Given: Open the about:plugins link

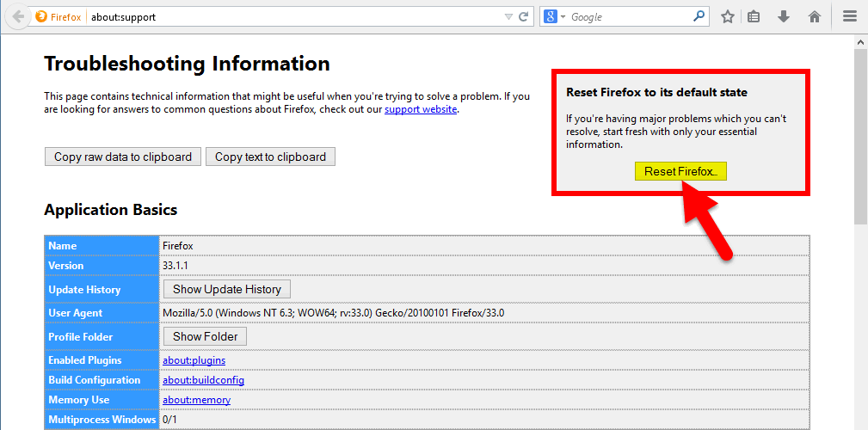Looking at the screenshot, I should [194, 360].
